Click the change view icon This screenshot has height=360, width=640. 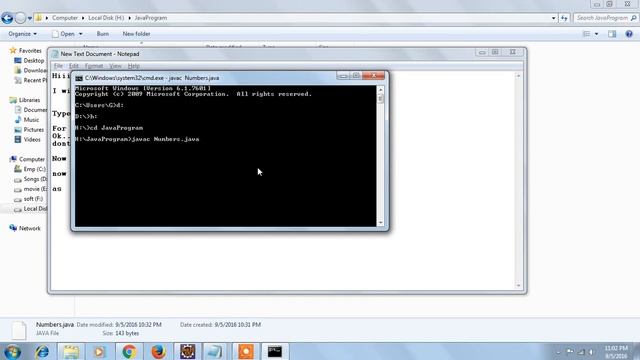pyautogui.click(x=587, y=34)
